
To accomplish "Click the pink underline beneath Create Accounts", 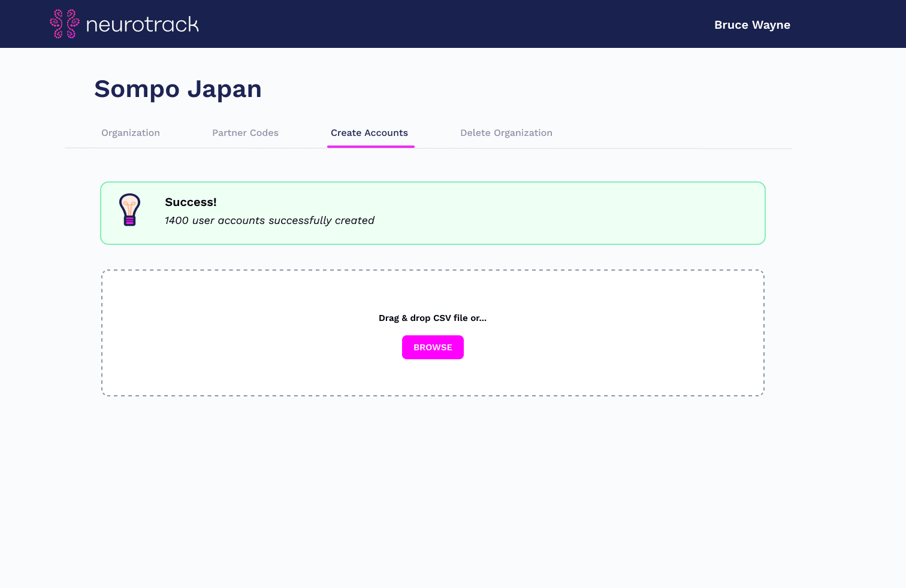I will (370, 146).
